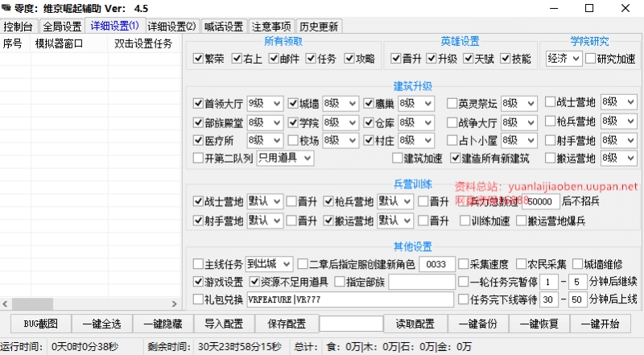Click the BUG截图 button
This screenshot has width=644, height=355.
(x=41, y=324)
